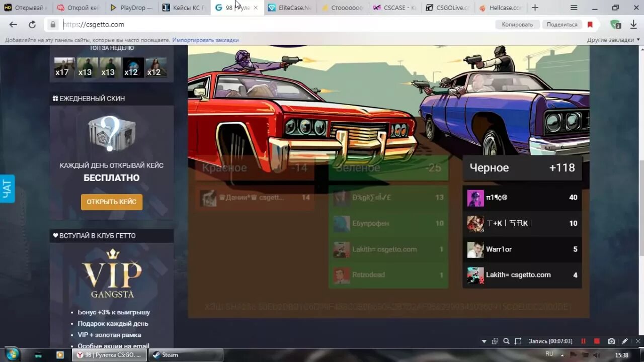Open the Yandex browser taskbar window button
The width and height of the screenshot is (644, 362).
tap(110, 355)
